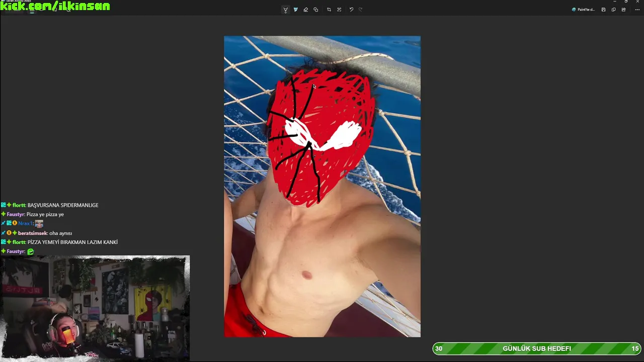Screen dimensions: 644x362
Task: Activate the image crop tool
Action: point(329,10)
